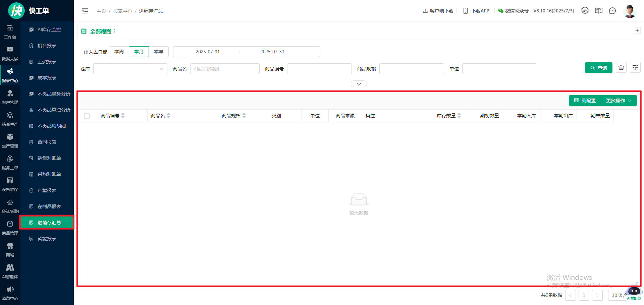
Task: Switch to the 全部视图 tab
Action: [100, 32]
